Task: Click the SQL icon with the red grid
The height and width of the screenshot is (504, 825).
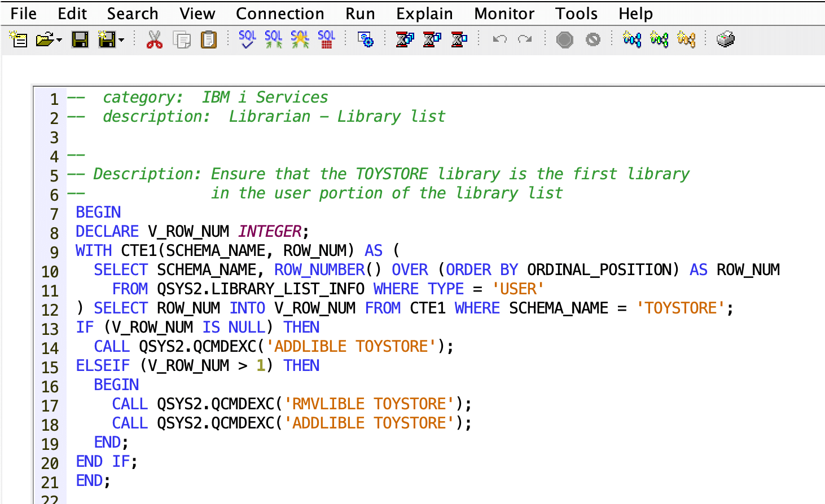Action: click(x=326, y=39)
